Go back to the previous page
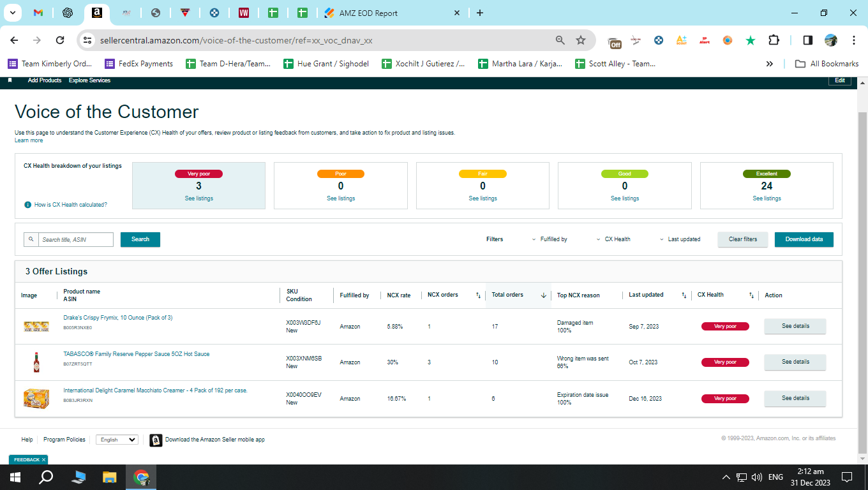 click(x=14, y=40)
